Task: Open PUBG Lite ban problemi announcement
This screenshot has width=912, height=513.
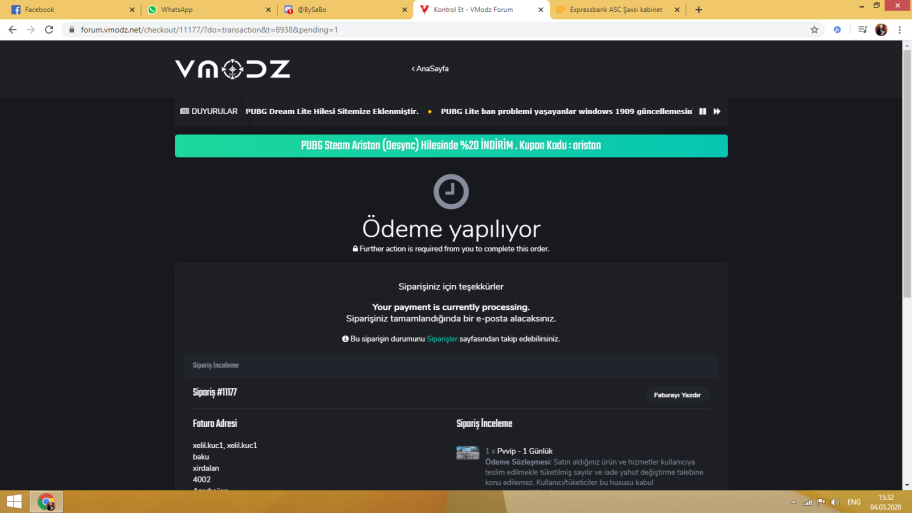Action: 567,111
